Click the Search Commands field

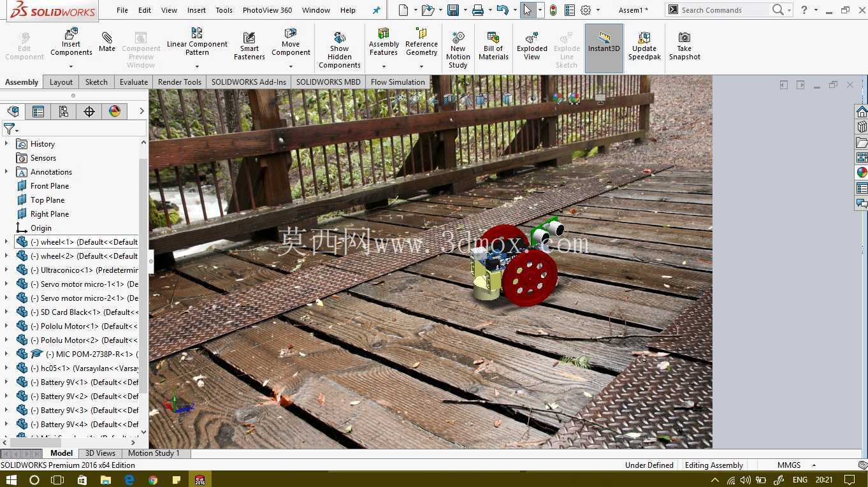point(724,10)
